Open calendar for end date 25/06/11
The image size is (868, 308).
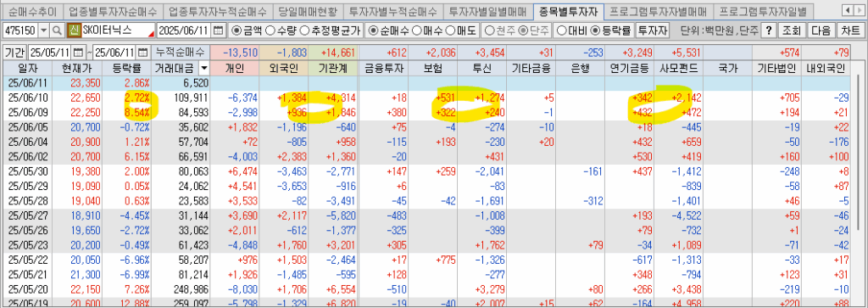pos(142,53)
